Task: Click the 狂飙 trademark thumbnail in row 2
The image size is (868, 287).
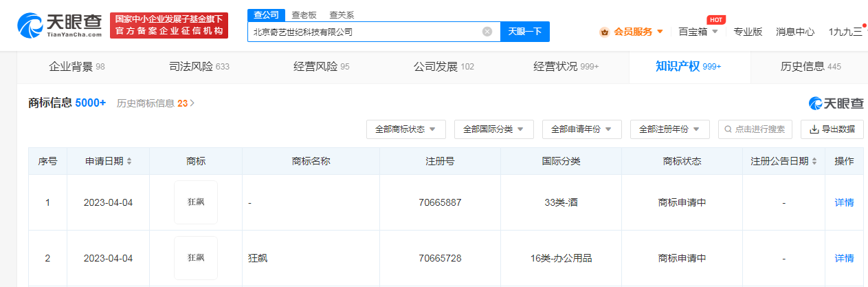Action: (x=196, y=258)
